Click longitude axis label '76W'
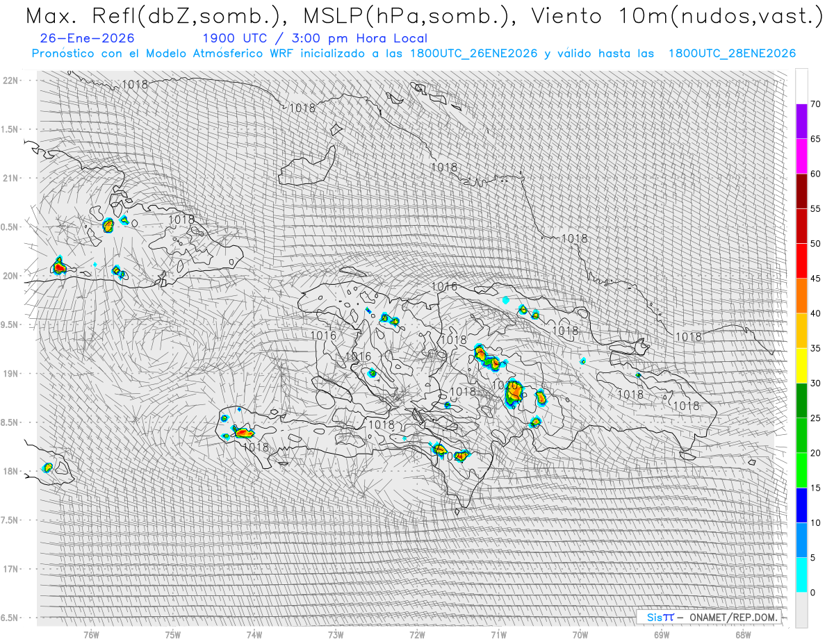 (91, 635)
